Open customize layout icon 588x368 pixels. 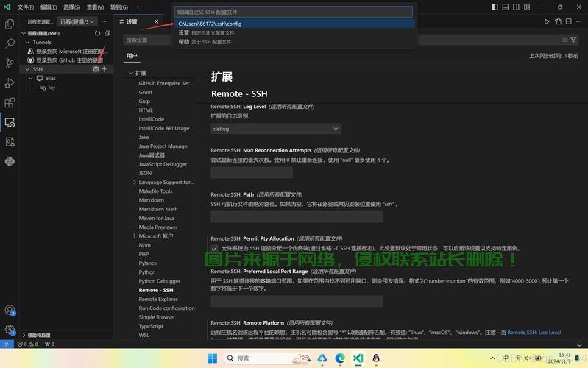coord(527,7)
